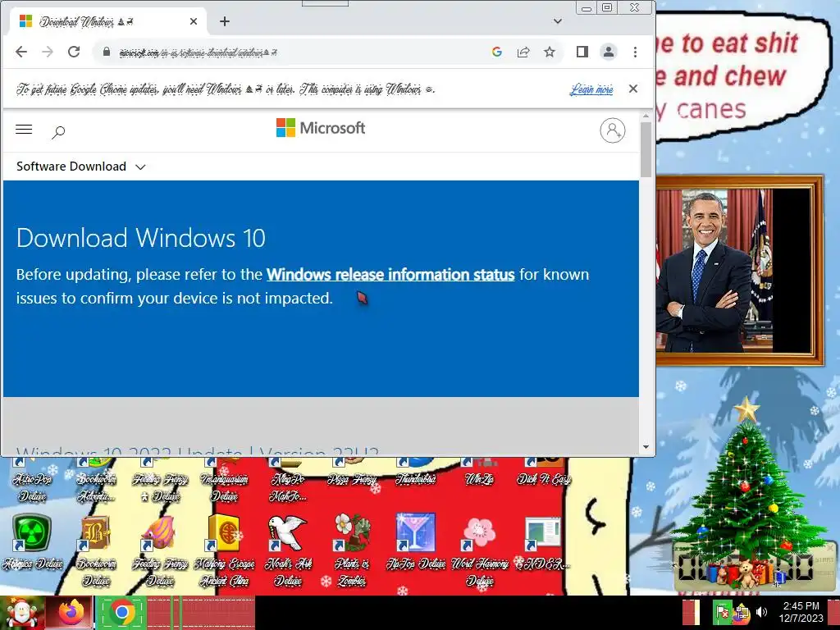The image size is (840, 630).
Task: Dismiss the Chrome update notification banner
Action: (633, 89)
